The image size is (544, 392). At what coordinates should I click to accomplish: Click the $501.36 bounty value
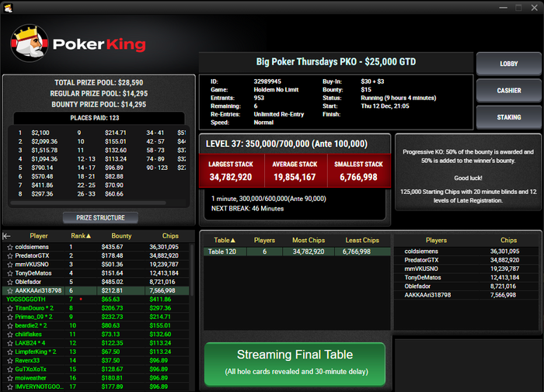[x=112, y=265]
